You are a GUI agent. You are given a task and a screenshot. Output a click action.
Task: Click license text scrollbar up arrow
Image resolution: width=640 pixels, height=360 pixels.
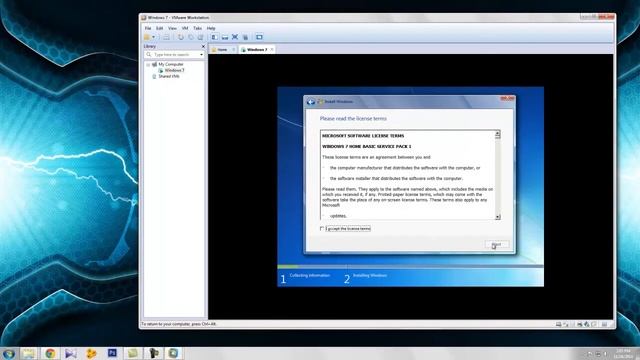pos(497,134)
